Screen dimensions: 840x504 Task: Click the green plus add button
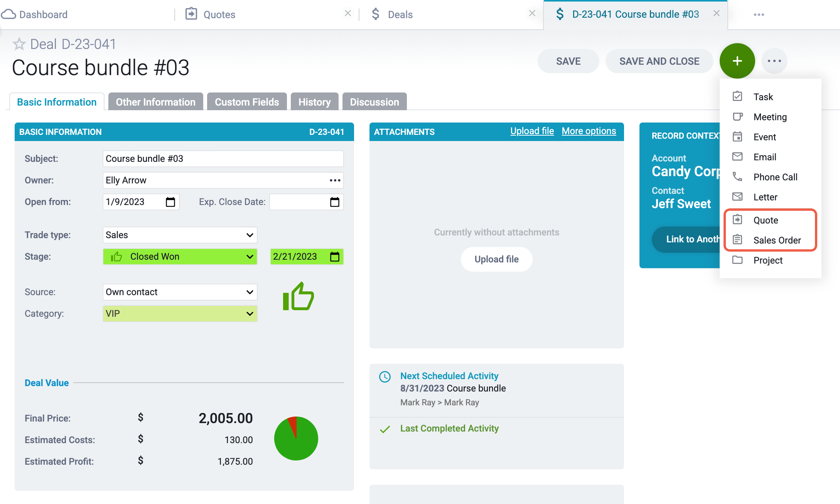click(x=737, y=61)
